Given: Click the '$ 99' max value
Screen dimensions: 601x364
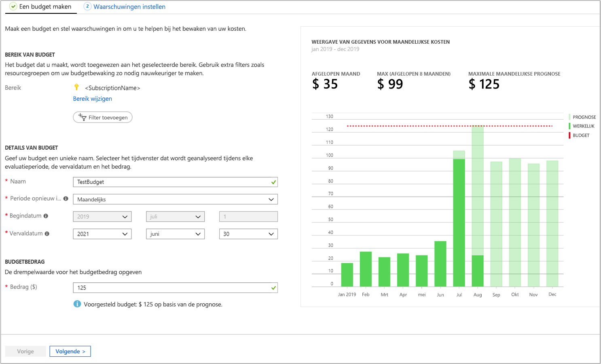Looking at the screenshot, I should click(390, 84).
